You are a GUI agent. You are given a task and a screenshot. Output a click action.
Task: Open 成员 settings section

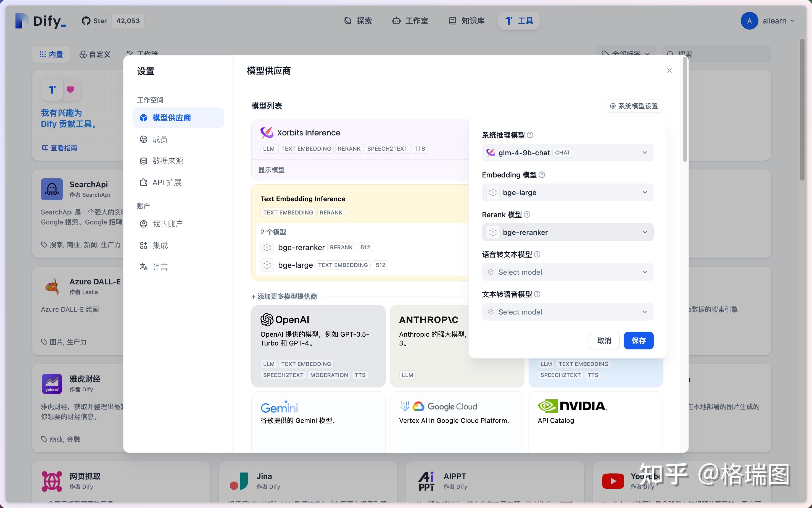click(x=160, y=139)
